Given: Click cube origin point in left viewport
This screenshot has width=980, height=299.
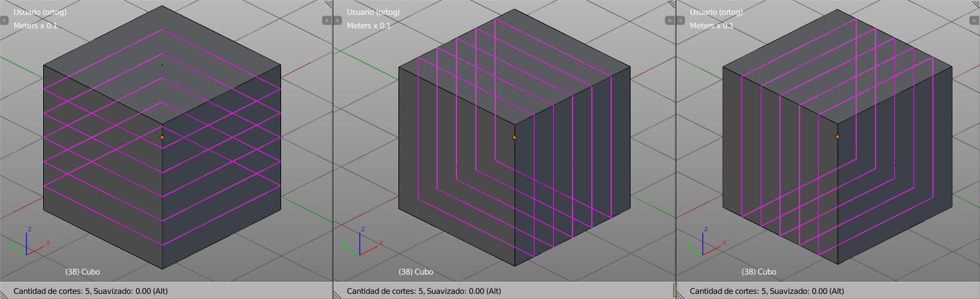Looking at the screenshot, I should pyautogui.click(x=162, y=137).
